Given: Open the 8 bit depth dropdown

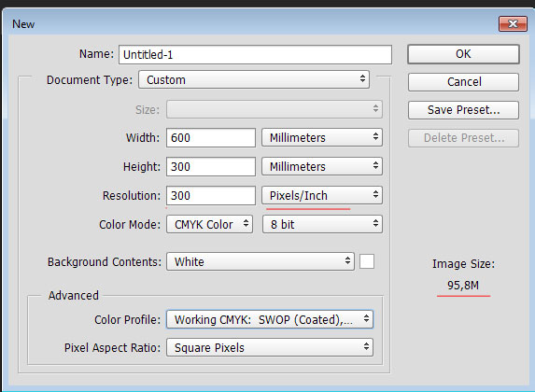Looking at the screenshot, I should tap(322, 225).
